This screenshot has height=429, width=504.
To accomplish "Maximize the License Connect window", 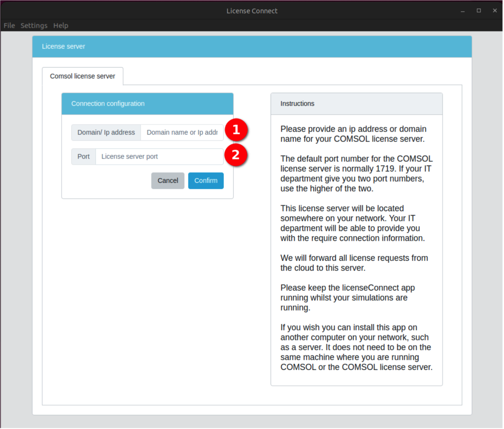I will click(479, 11).
